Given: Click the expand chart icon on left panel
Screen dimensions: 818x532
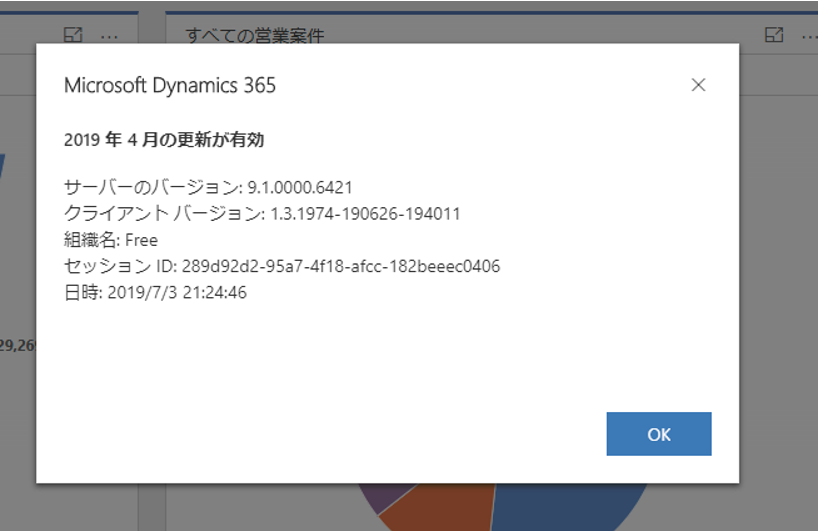Looking at the screenshot, I should pos(73,35).
